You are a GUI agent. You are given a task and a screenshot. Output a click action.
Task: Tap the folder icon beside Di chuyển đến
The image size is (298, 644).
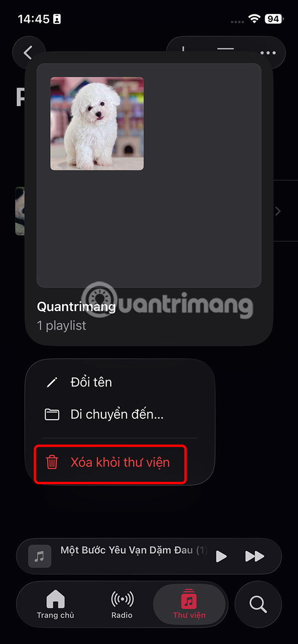tap(52, 415)
